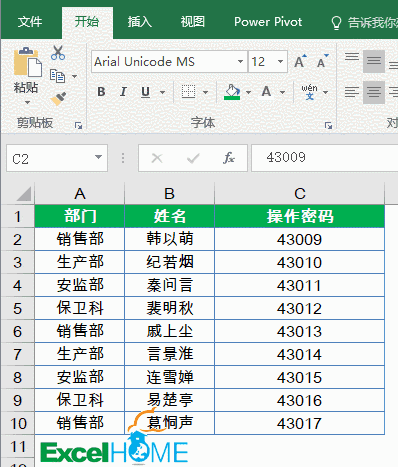Select row 10 header
Image resolution: width=398 pixels, height=467 pixels.
tap(18, 423)
